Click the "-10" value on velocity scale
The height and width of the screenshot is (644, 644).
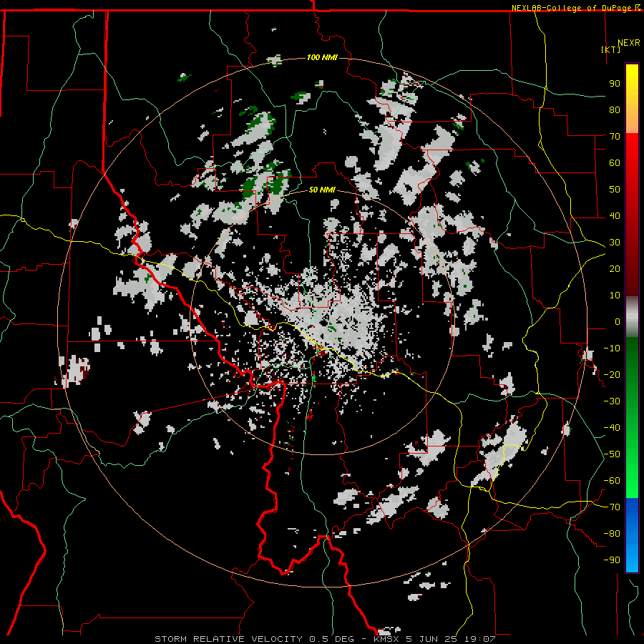click(612, 348)
